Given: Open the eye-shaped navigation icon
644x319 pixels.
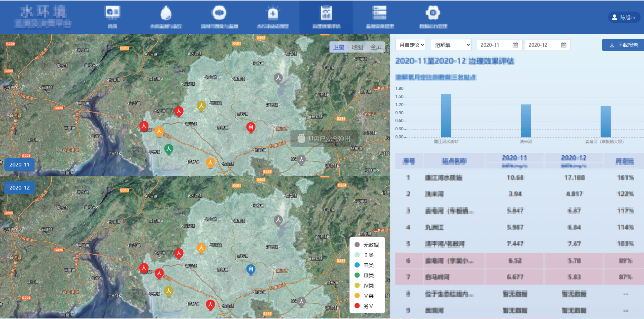Looking at the screenshot, I should 219,13.
